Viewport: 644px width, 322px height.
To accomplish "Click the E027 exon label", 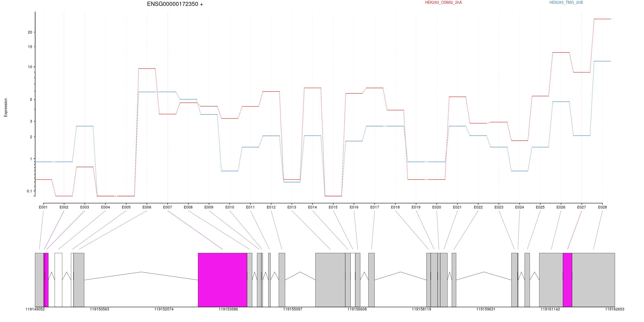I will coord(581,207).
